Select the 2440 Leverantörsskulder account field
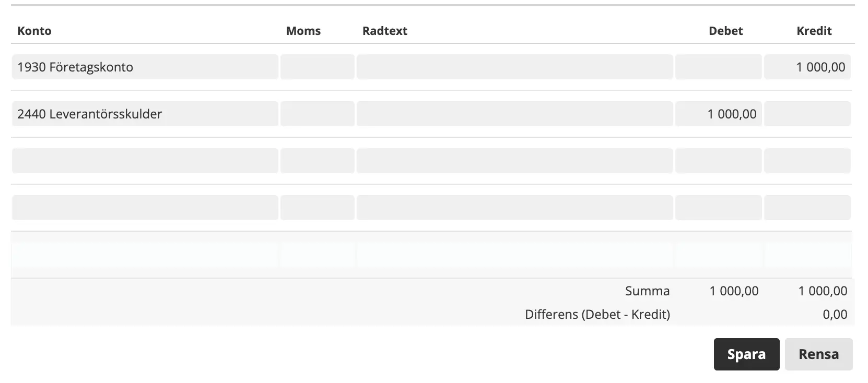The image size is (868, 383). coord(145,114)
